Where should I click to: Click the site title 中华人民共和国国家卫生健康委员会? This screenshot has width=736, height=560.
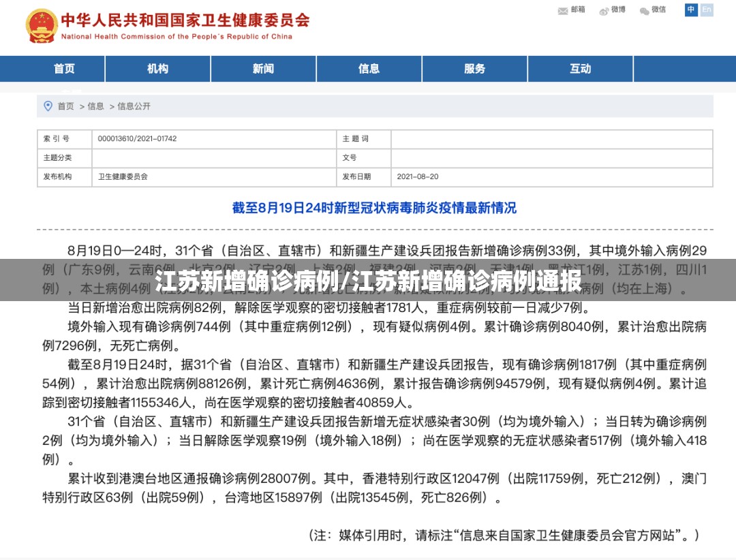(x=185, y=20)
